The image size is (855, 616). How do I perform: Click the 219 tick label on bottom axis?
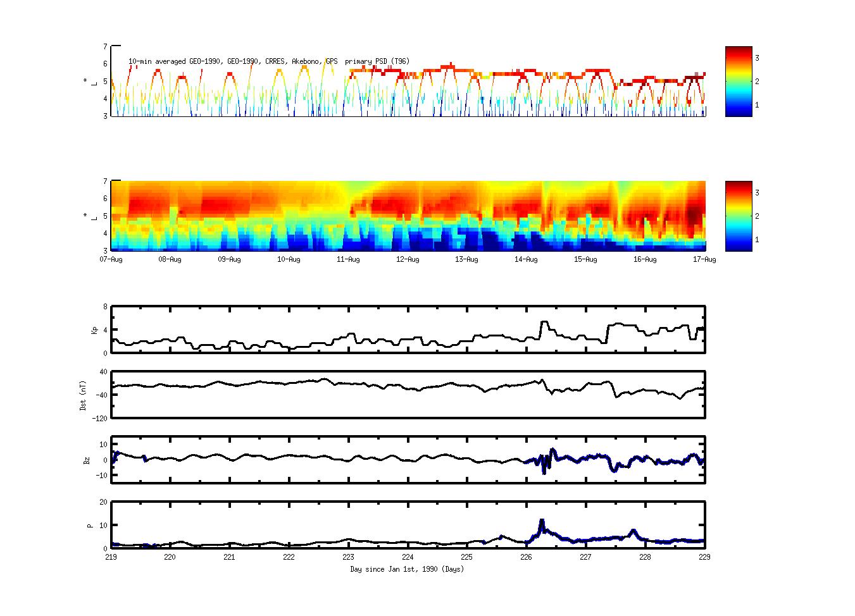click(x=111, y=557)
